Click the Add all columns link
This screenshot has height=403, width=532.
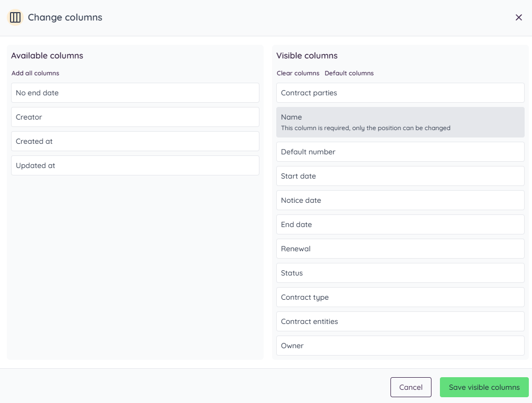point(35,73)
